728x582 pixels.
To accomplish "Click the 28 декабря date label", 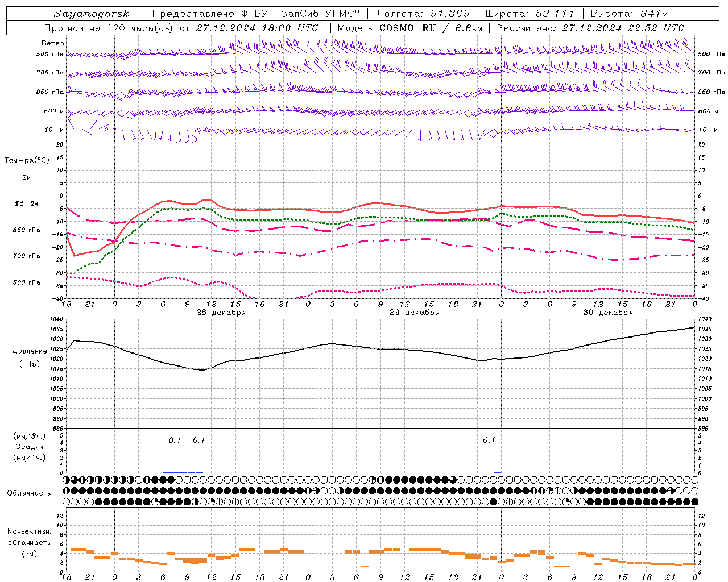I will (x=221, y=313).
